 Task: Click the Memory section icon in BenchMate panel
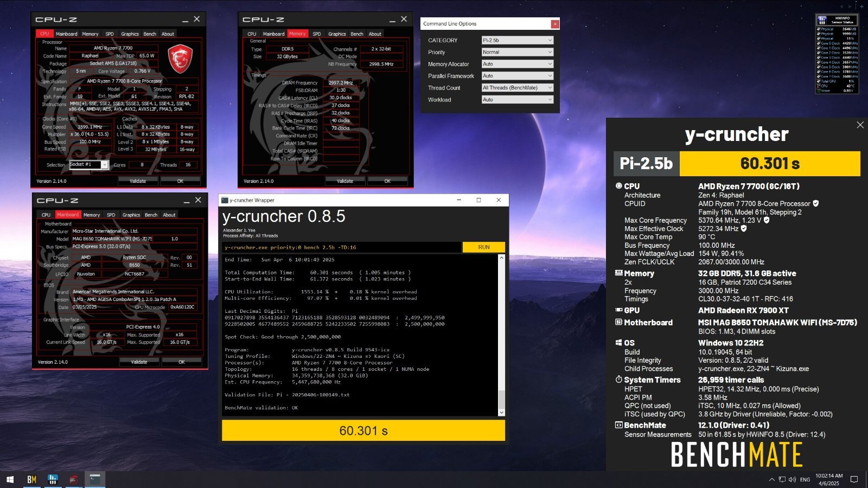(618, 273)
